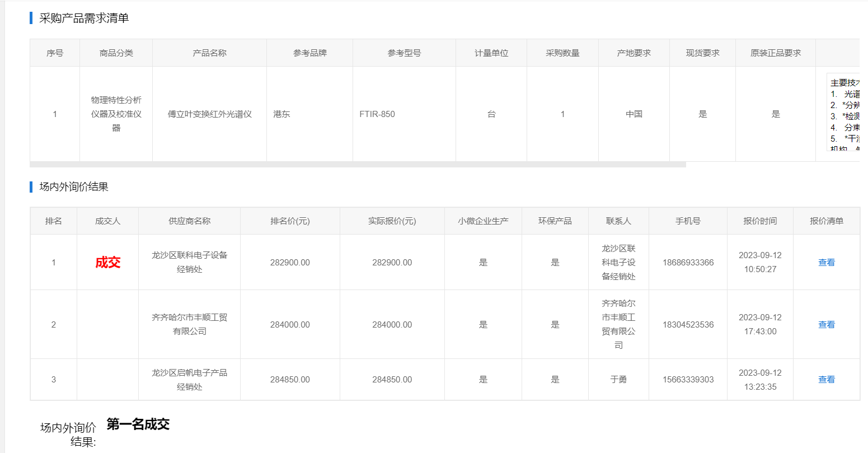Click the 采购产品需求清单 section heading

click(x=84, y=18)
